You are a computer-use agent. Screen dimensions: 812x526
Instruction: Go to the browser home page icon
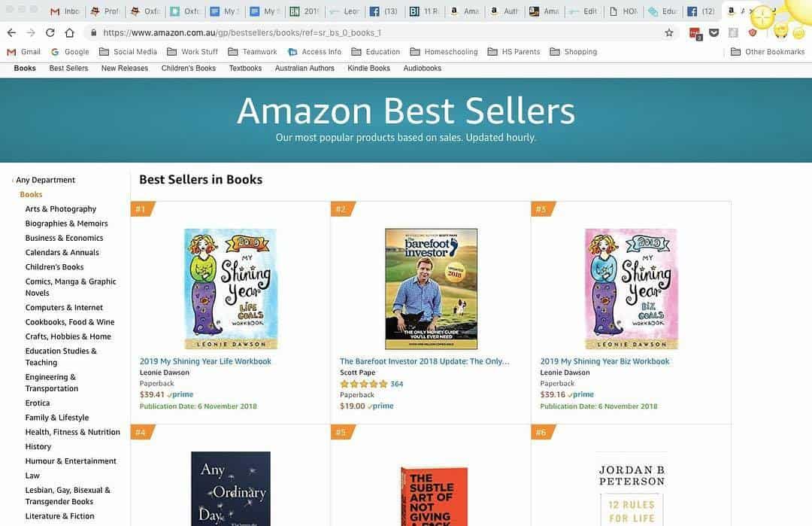(x=69, y=33)
